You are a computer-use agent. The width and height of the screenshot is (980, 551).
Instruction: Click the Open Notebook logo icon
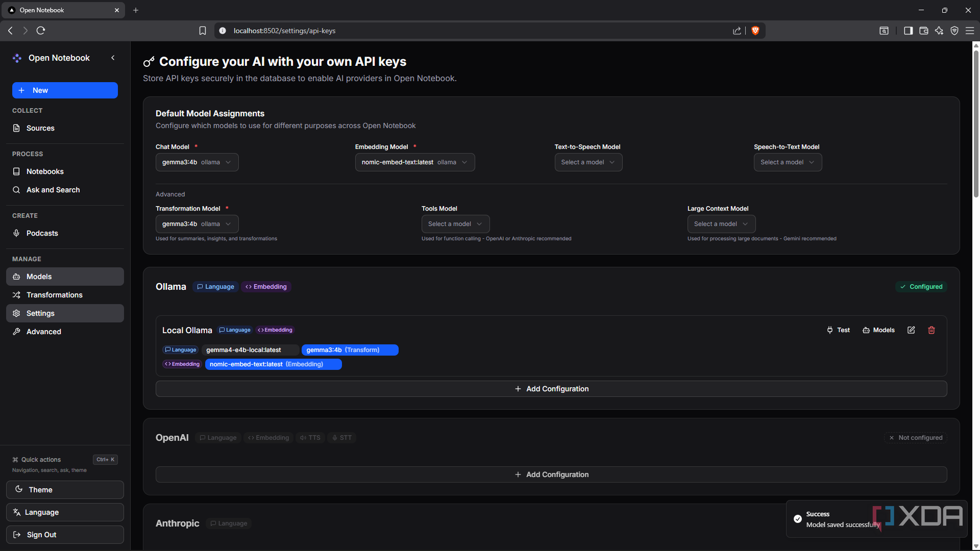[17, 58]
